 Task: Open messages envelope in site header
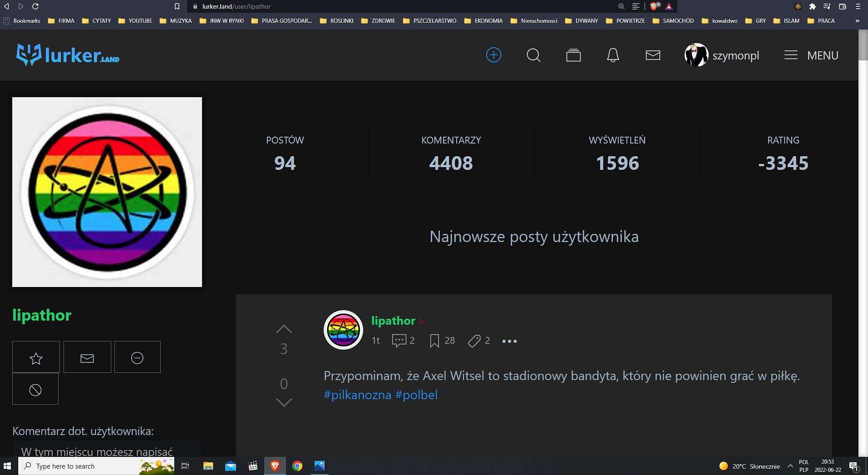click(x=653, y=55)
